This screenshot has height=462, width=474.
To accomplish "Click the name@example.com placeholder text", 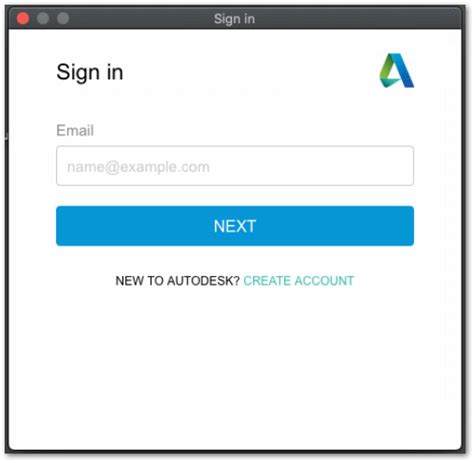I will (138, 167).
